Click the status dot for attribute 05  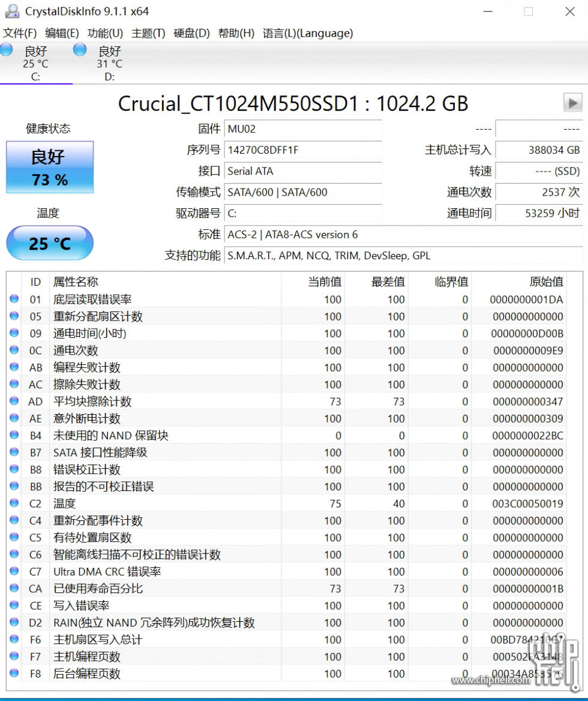(14, 316)
